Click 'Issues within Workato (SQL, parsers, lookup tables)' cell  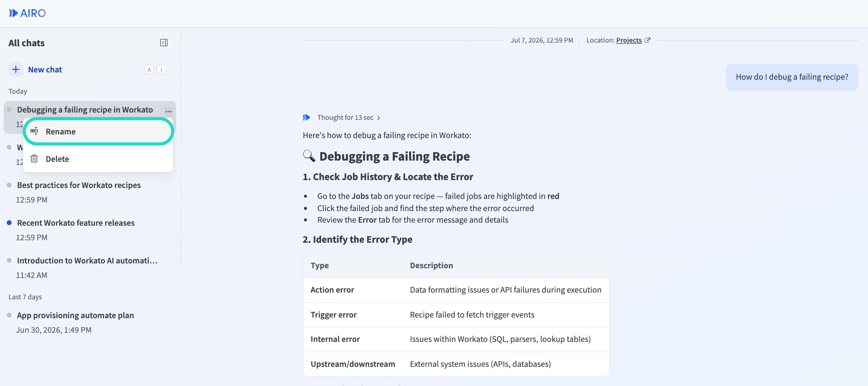[500, 339]
